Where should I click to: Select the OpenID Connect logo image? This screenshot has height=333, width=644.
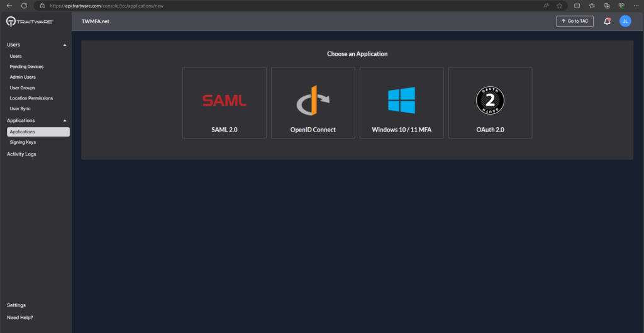[313, 100]
